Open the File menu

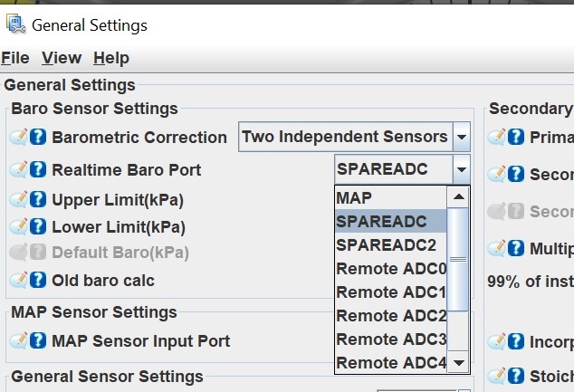(x=15, y=58)
